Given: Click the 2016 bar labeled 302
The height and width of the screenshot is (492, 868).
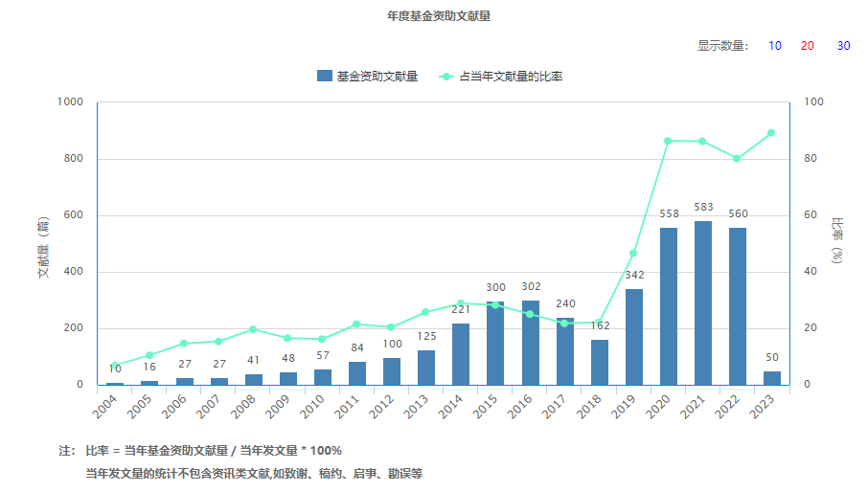Looking at the screenshot, I should [531, 343].
